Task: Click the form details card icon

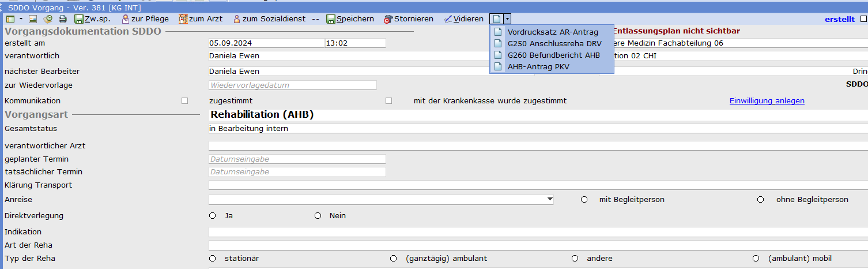Action: [33, 19]
